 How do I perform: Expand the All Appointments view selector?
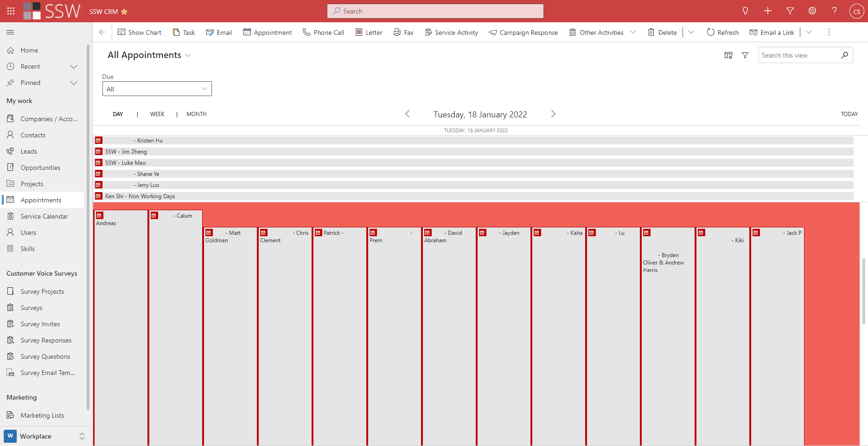(188, 55)
